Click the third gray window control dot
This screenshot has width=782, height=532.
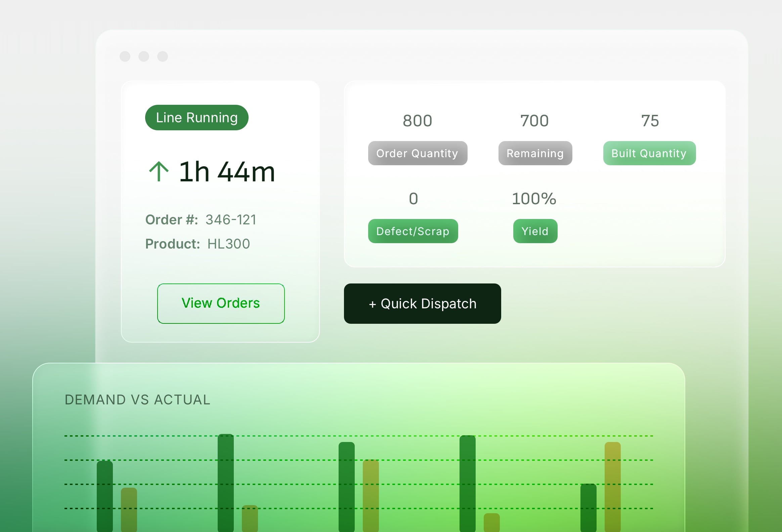coord(163,56)
